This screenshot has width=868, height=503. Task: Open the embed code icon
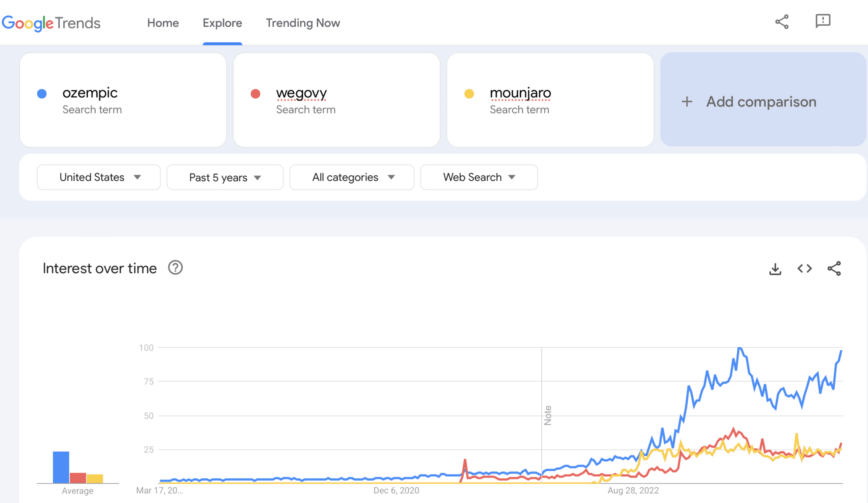[x=804, y=268]
